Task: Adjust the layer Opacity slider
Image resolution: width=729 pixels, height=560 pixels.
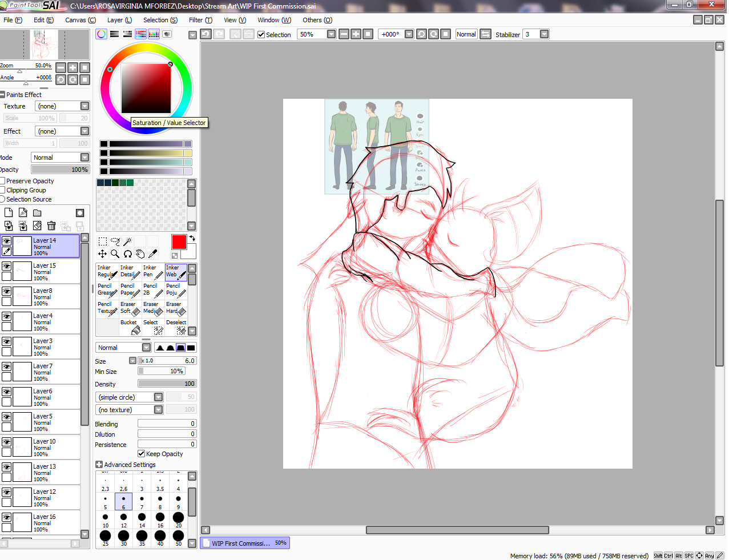Action: pyautogui.click(x=60, y=170)
